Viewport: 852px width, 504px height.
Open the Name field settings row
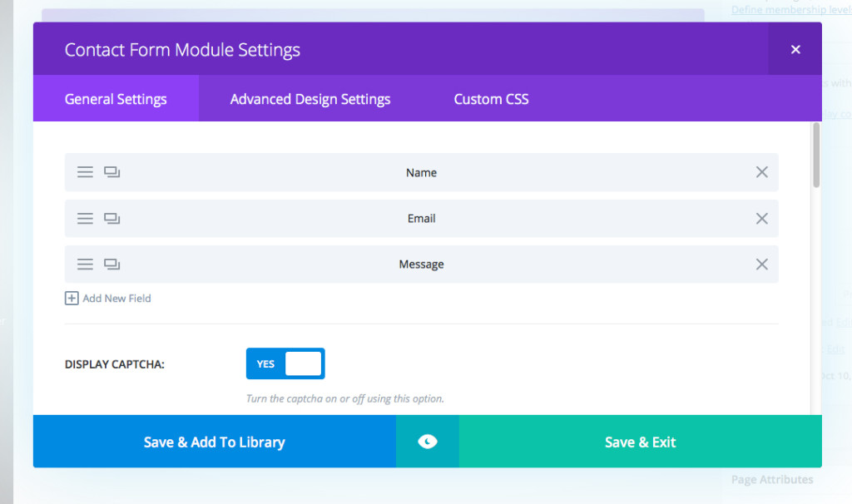421,172
